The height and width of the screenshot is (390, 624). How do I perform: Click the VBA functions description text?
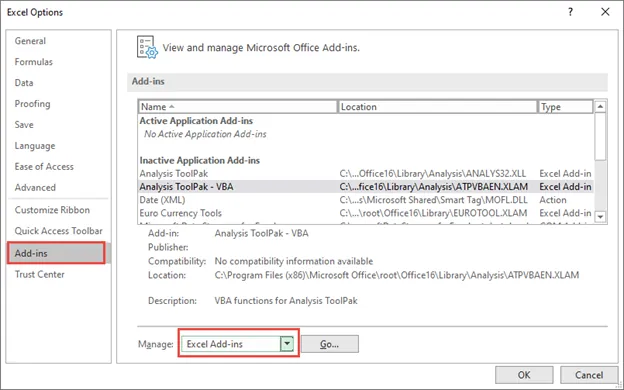(x=286, y=300)
